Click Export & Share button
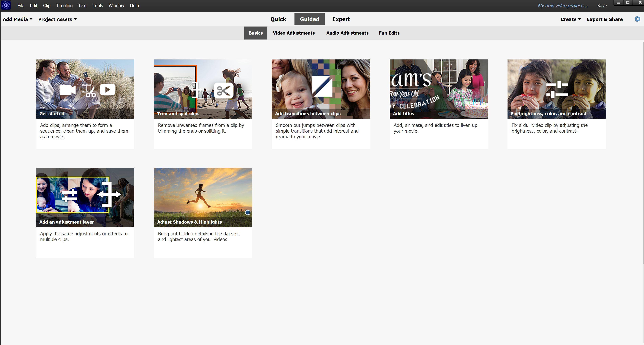The width and height of the screenshot is (644, 345). pos(605,19)
